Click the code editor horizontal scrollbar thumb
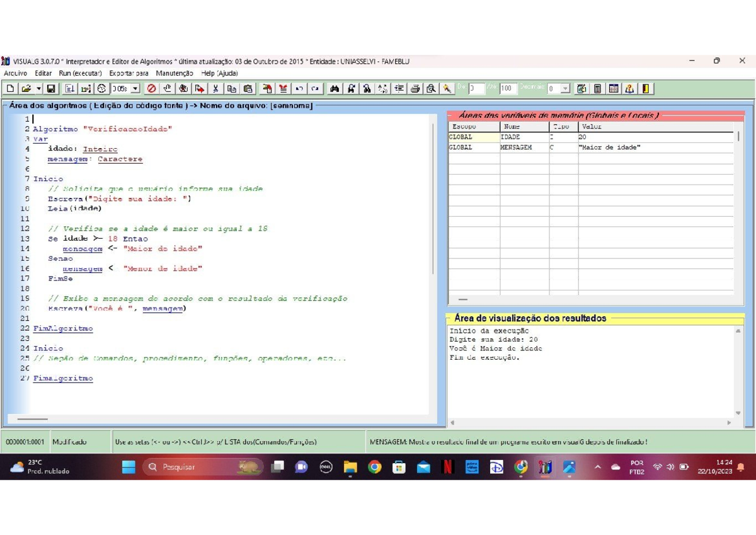The width and height of the screenshot is (756, 535). pyautogui.click(x=32, y=419)
